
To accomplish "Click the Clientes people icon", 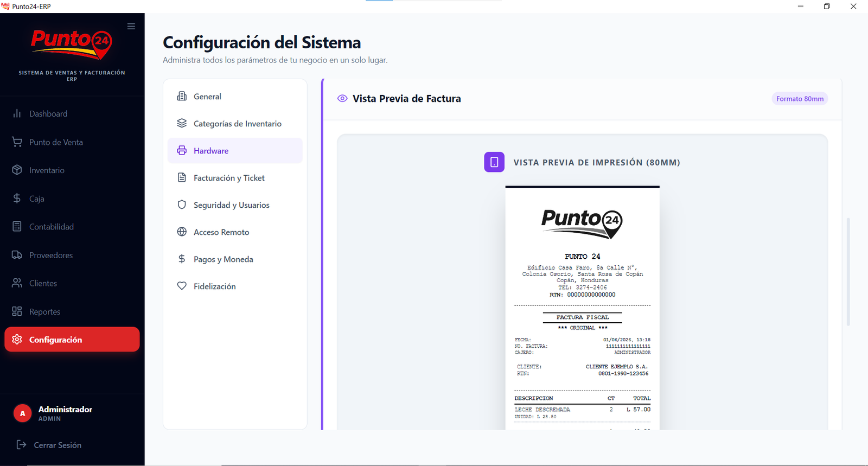I will coord(17,283).
